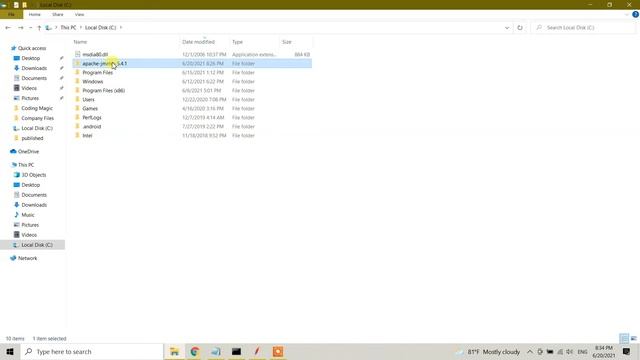
Task: Select the Intel folder
Action: tap(87, 135)
